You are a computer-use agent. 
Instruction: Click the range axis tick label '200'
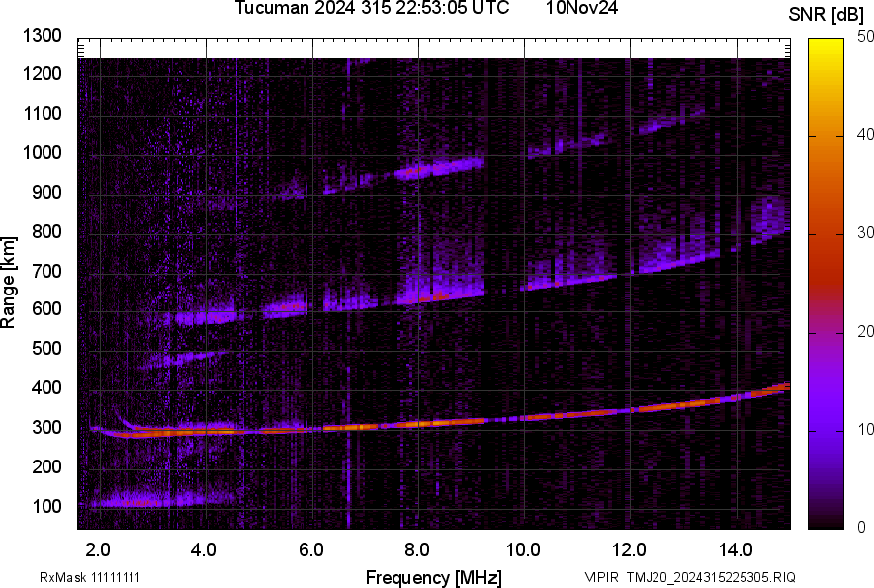(x=46, y=465)
